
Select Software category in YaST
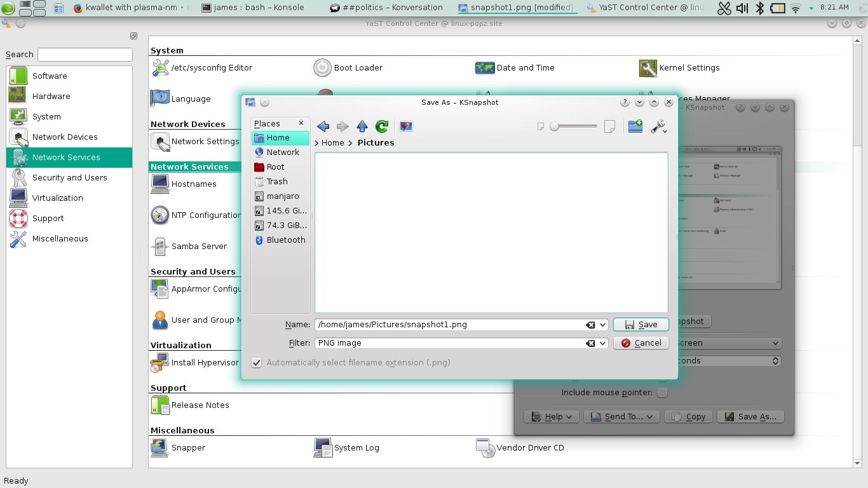tap(69, 76)
